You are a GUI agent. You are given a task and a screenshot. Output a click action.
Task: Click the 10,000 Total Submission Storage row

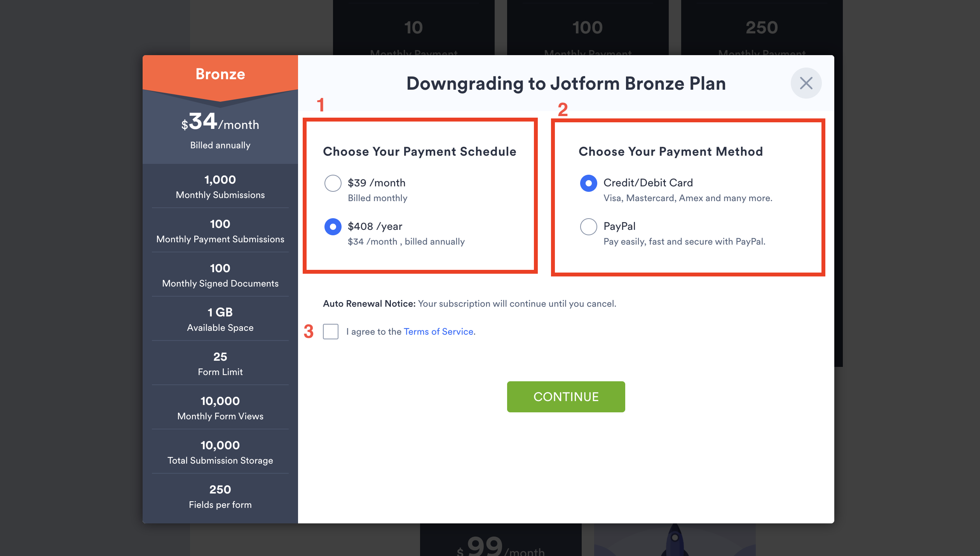click(220, 452)
